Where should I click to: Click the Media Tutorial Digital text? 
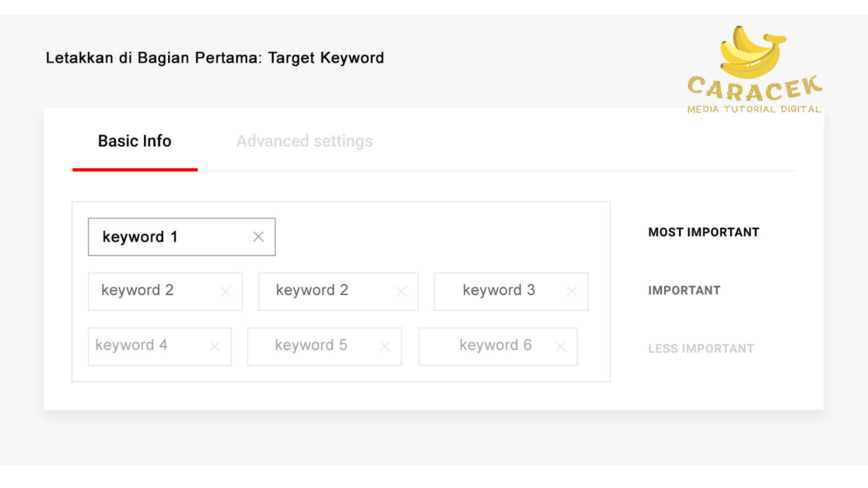(754, 109)
